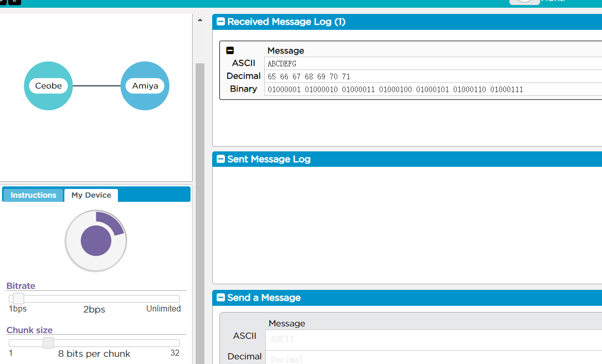Click the purple device bit indicator
This screenshot has height=364, width=602.
pyautogui.click(x=96, y=241)
